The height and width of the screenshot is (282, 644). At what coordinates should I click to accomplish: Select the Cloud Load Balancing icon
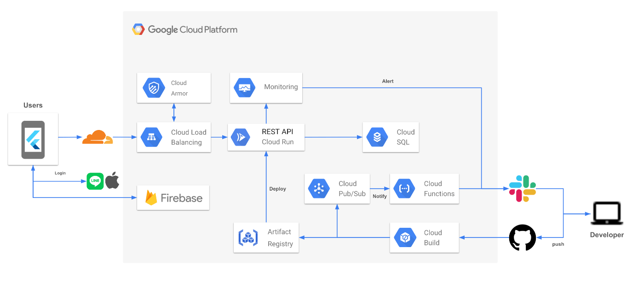[152, 137]
